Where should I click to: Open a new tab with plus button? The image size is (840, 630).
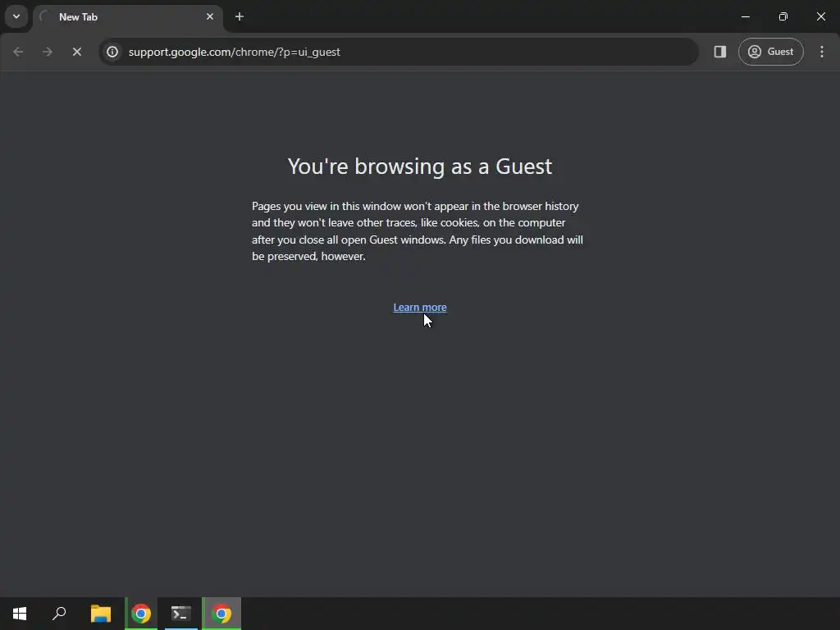pos(240,16)
